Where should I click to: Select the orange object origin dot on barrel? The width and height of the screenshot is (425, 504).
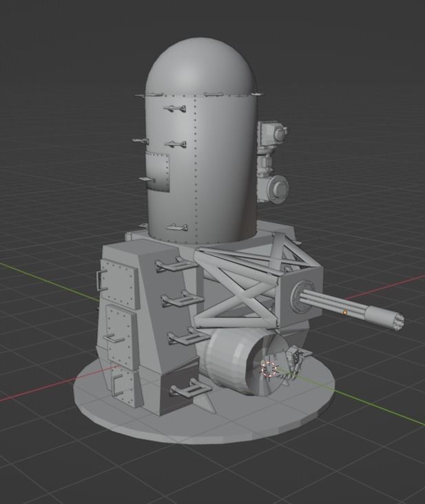[345, 312]
